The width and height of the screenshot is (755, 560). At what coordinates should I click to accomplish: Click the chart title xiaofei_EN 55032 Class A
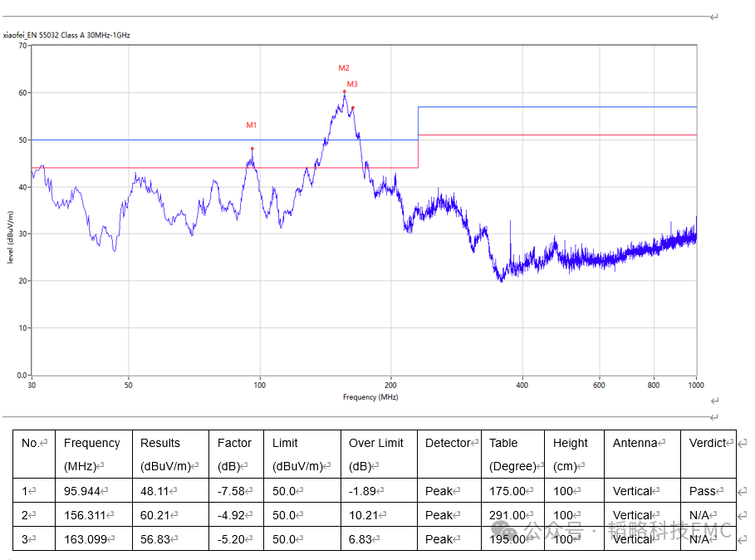click(66, 36)
